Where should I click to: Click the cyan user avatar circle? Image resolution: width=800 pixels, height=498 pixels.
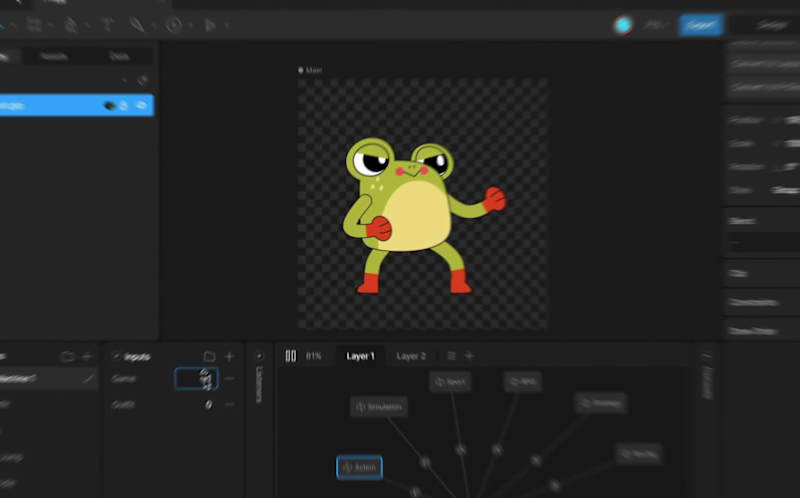[623, 25]
